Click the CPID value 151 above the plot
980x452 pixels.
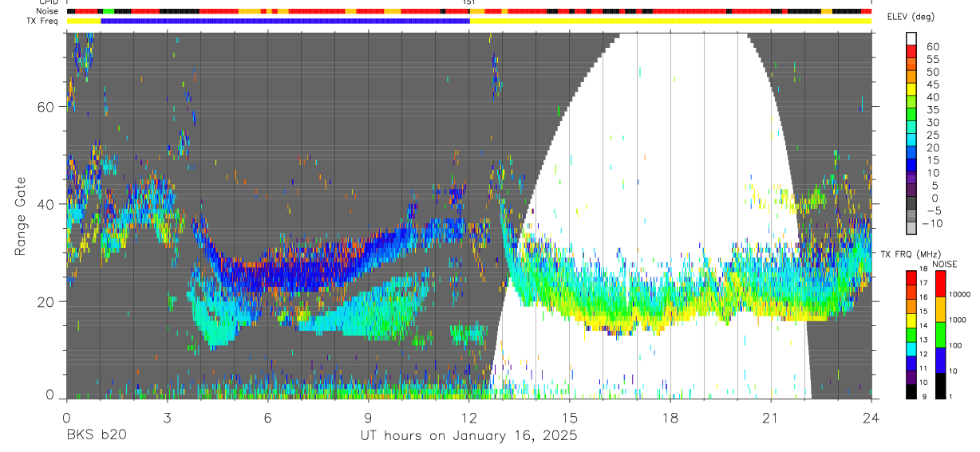(x=468, y=2)
